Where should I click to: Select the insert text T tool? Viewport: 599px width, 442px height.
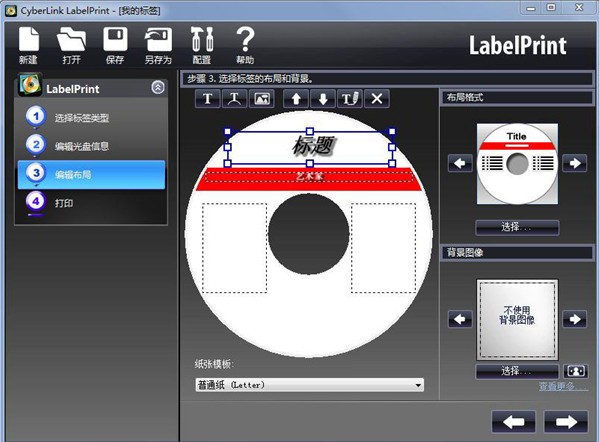(x=207, y=99)
